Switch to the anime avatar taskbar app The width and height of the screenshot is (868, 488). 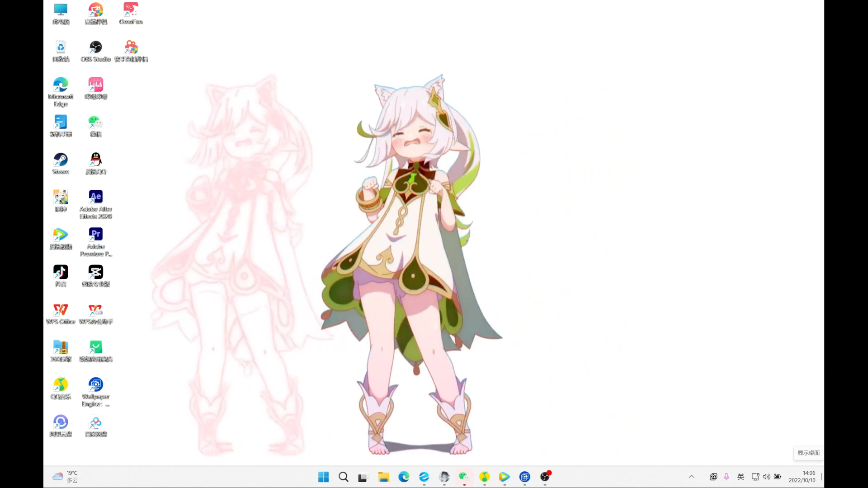coord(444,477)
